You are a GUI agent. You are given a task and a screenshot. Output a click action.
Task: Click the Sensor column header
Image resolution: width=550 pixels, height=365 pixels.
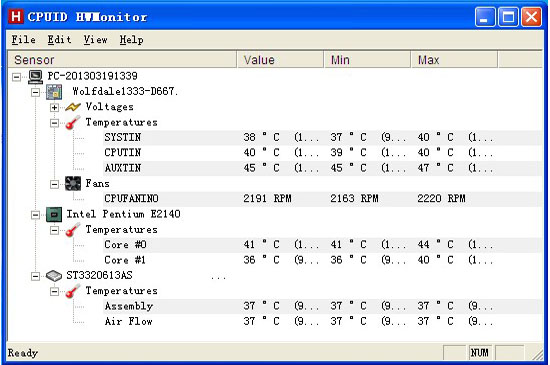point(122,60)
